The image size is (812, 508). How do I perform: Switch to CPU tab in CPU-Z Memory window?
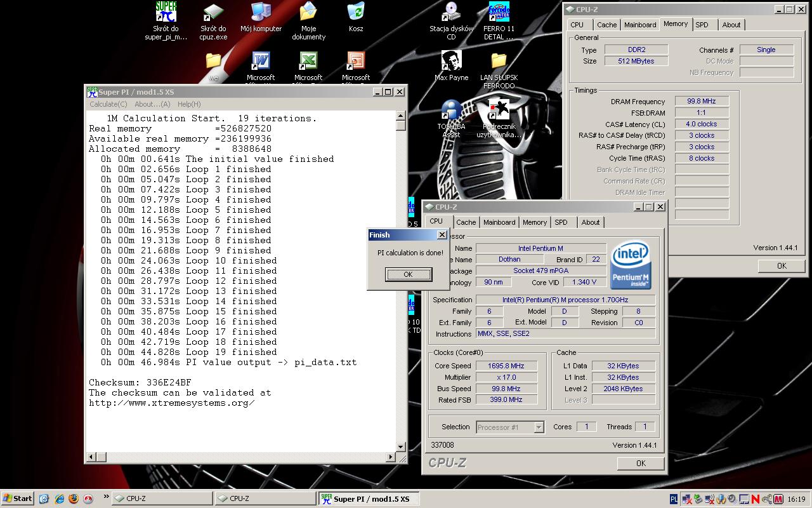coord(577,25)
